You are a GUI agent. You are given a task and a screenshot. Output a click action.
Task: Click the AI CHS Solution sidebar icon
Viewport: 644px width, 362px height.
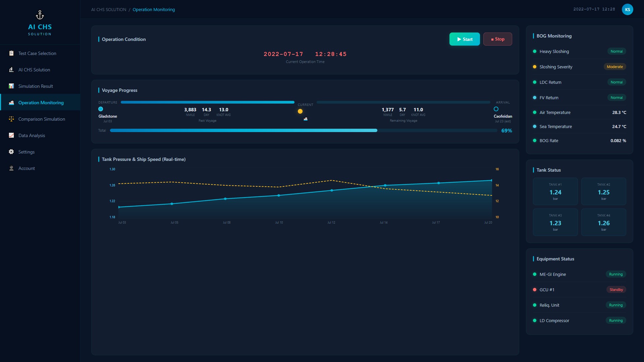[11, 70]
